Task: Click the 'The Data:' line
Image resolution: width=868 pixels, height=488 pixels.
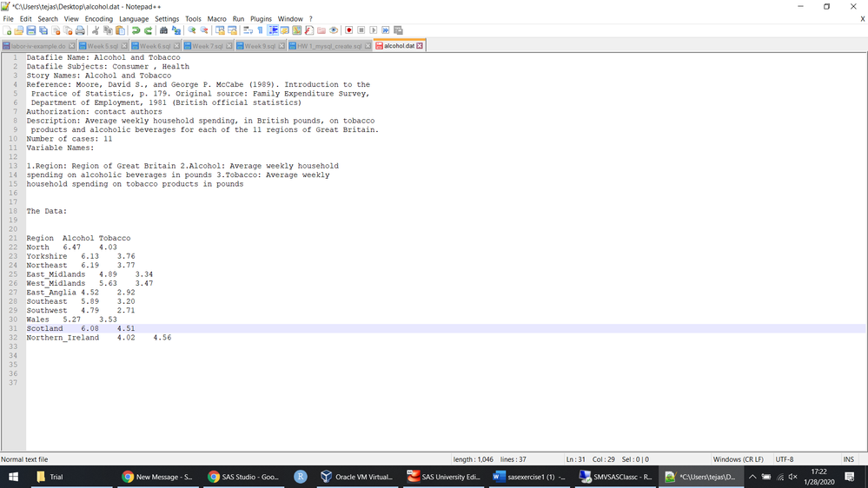Action: [47, 211]
